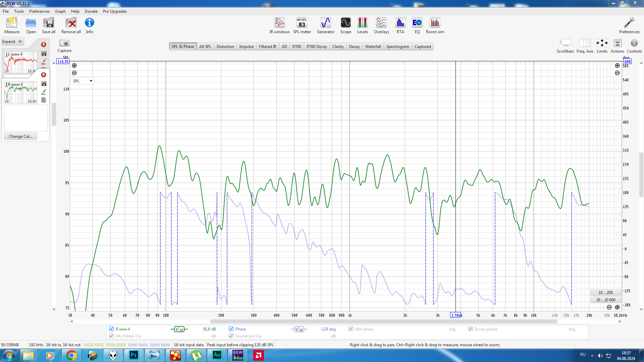Enable the Min phase checkbox

pyautogui.click(x=351, y=329)
